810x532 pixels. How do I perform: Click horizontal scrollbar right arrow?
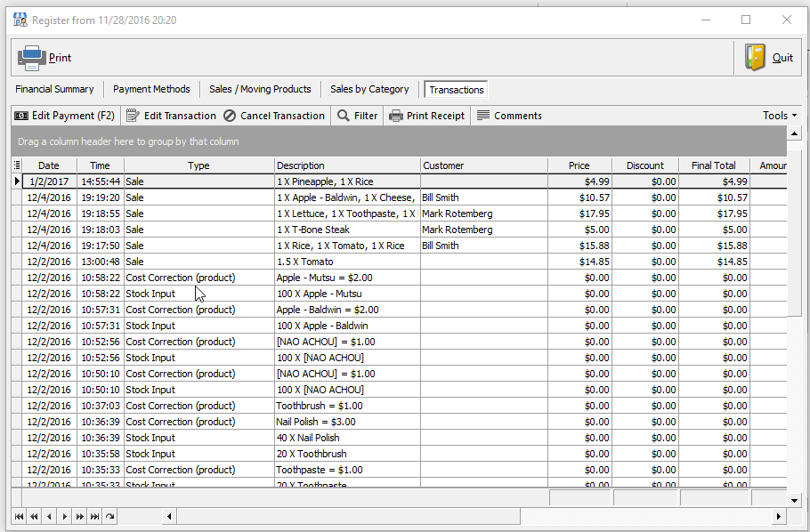(x=779, y=517)
